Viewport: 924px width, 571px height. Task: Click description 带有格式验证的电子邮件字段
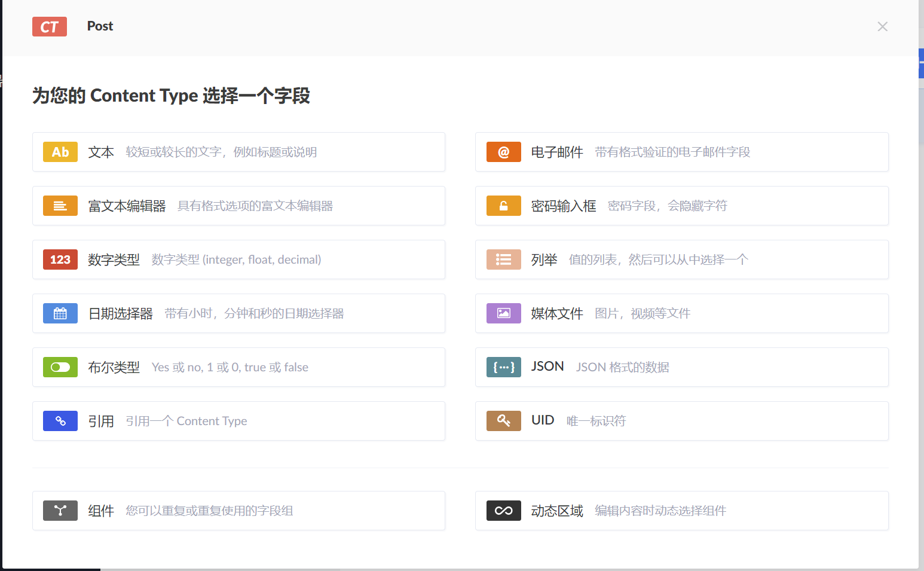pyautogui.click(x=672, y=152)
